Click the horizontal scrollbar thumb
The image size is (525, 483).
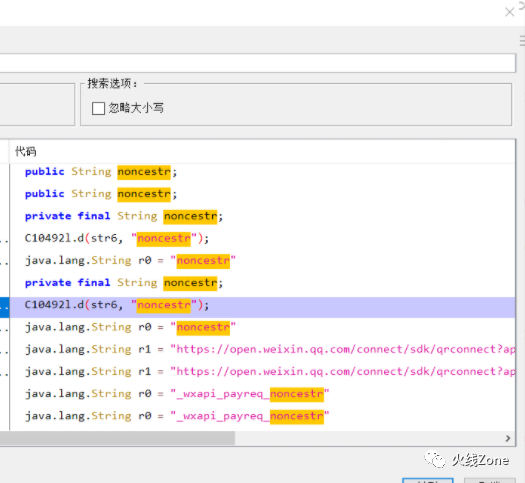coord(117,438)
